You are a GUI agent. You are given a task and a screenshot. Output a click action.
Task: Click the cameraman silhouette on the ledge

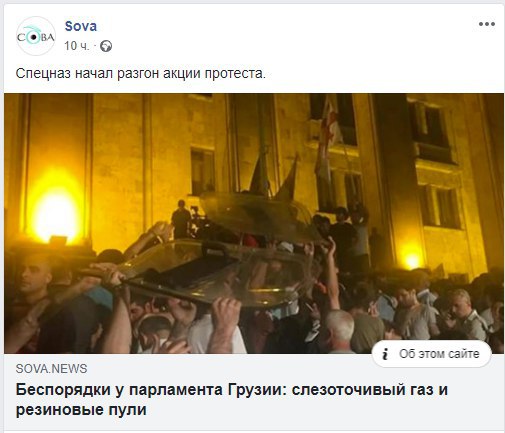[181, 219]
